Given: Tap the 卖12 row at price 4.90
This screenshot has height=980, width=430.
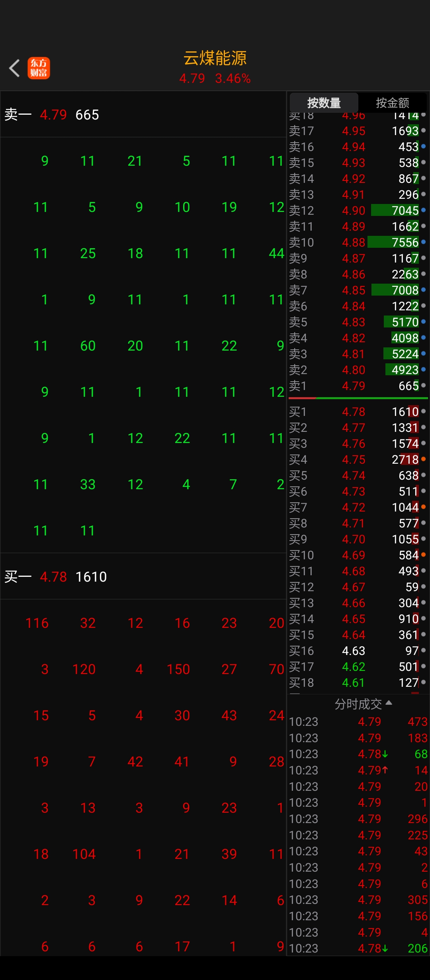Looking at the screenshot, I should 358,210.
